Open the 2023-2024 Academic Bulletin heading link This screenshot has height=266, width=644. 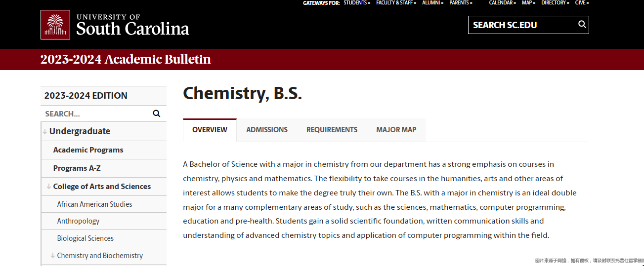point(126,59)
